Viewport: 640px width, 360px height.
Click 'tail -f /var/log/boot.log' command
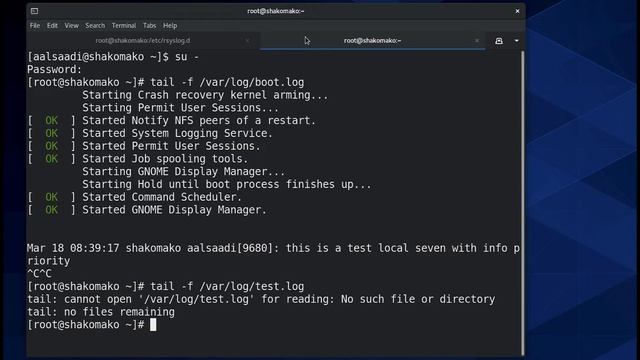pos(227,82)
